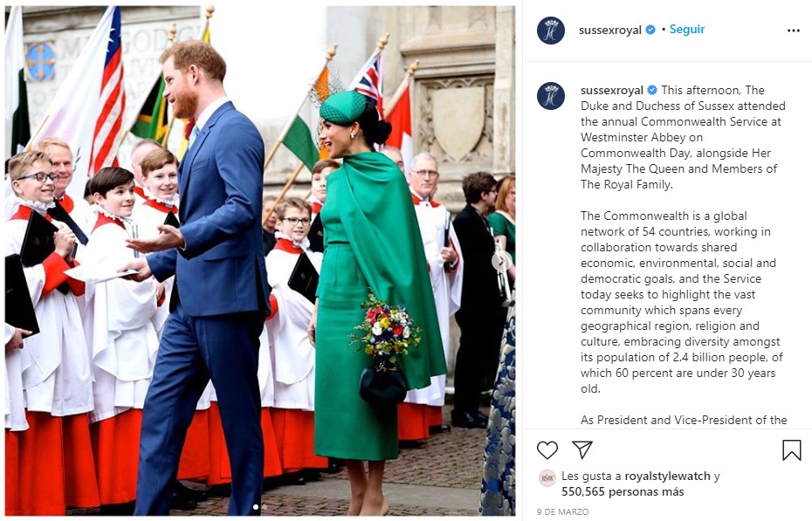Click the royalstylewatch small avatar
Image resolution: width=812 pixels, height=521 pixels.
547,478
